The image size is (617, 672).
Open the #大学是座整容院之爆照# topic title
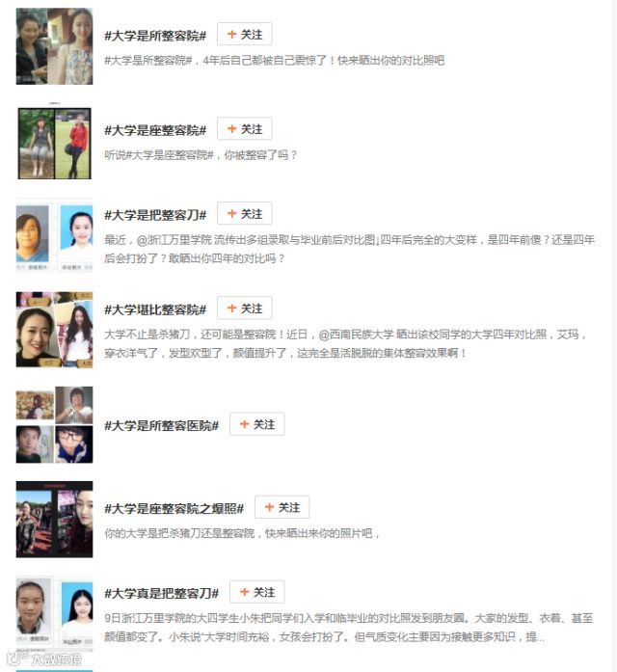point(174,509)
